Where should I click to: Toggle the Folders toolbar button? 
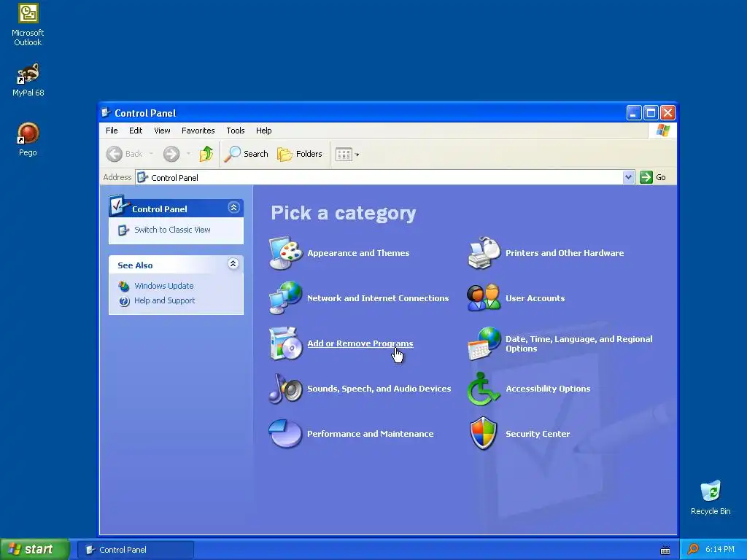click(300, 154)
